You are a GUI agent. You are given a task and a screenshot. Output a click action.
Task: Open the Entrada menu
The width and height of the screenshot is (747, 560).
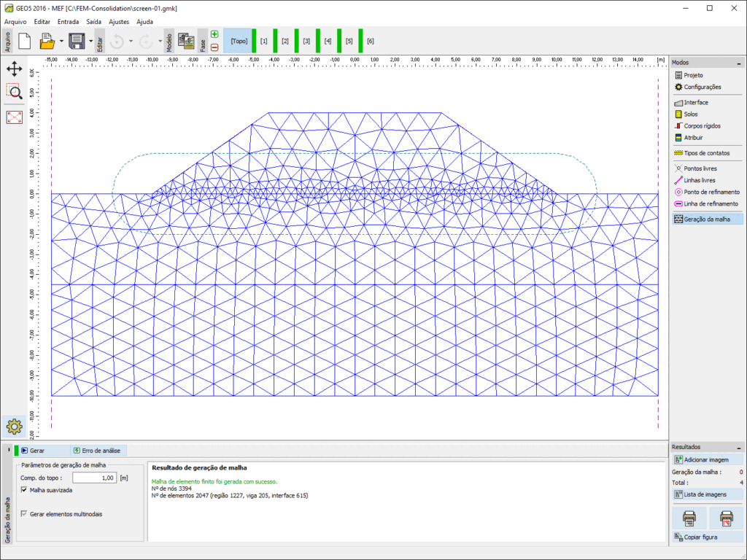68,21
